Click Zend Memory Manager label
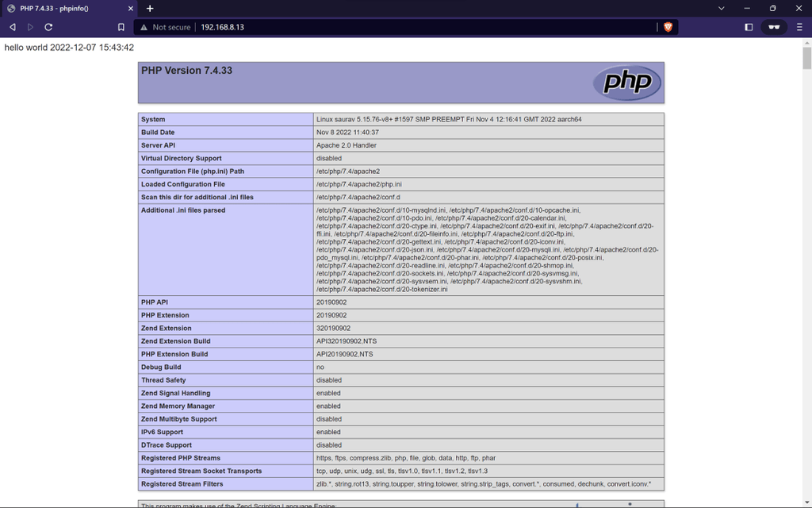This screenshot has width=812, height=508. (178, 406)
